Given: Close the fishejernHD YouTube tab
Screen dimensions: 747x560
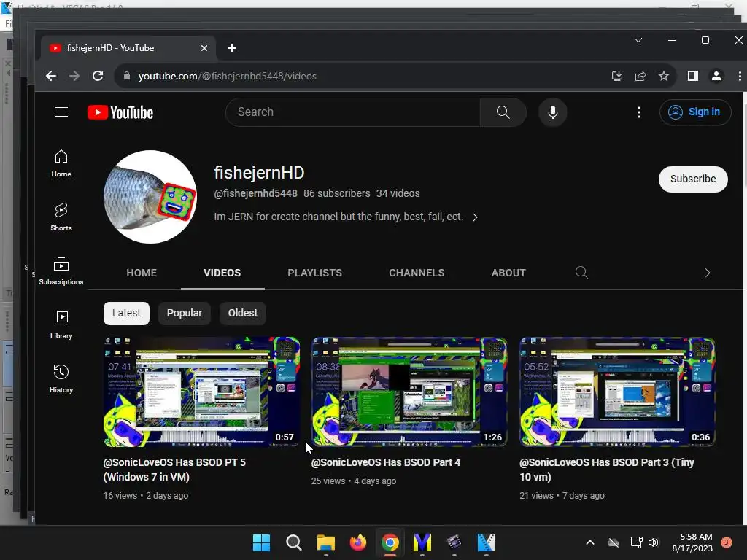Looking at the screenshot, I should click(x=204, y=48).
